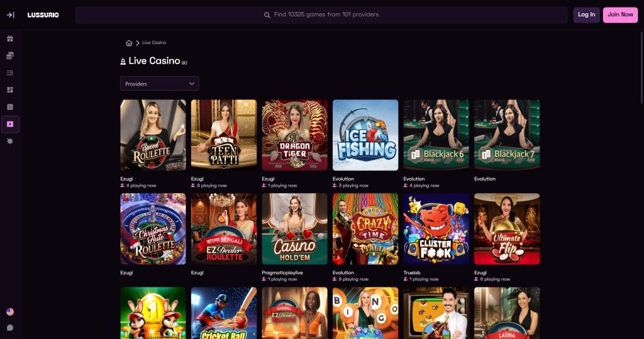The image size is (644, 339).
Task: Open the Providers dropdown
Action: (x=159, y=84)
